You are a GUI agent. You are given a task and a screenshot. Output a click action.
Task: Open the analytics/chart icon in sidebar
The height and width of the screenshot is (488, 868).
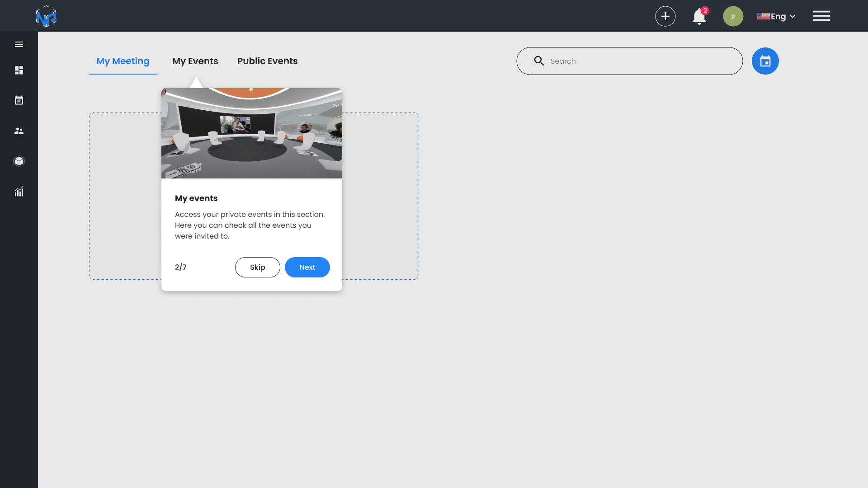(19, 191)
